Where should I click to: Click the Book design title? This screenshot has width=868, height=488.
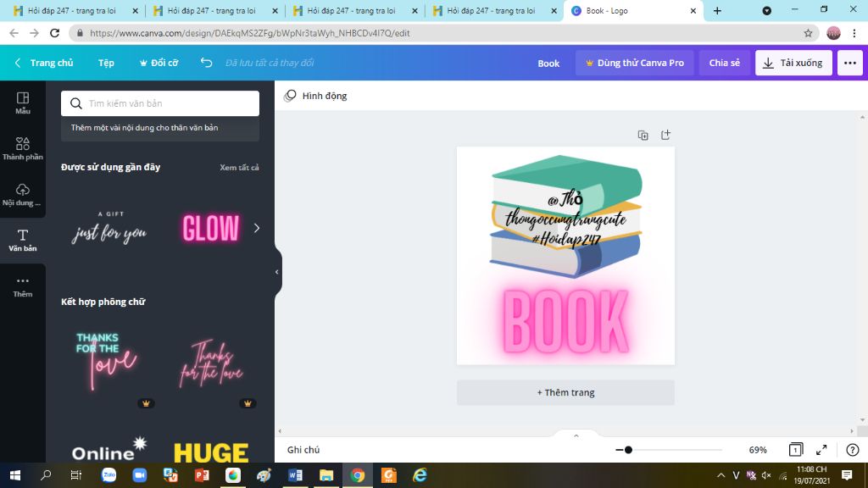point(548,63)
